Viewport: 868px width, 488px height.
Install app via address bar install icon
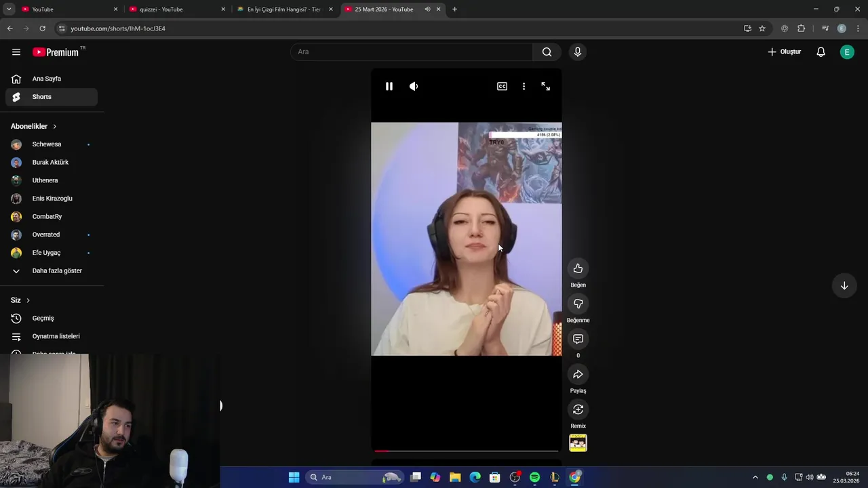[747, 28]
